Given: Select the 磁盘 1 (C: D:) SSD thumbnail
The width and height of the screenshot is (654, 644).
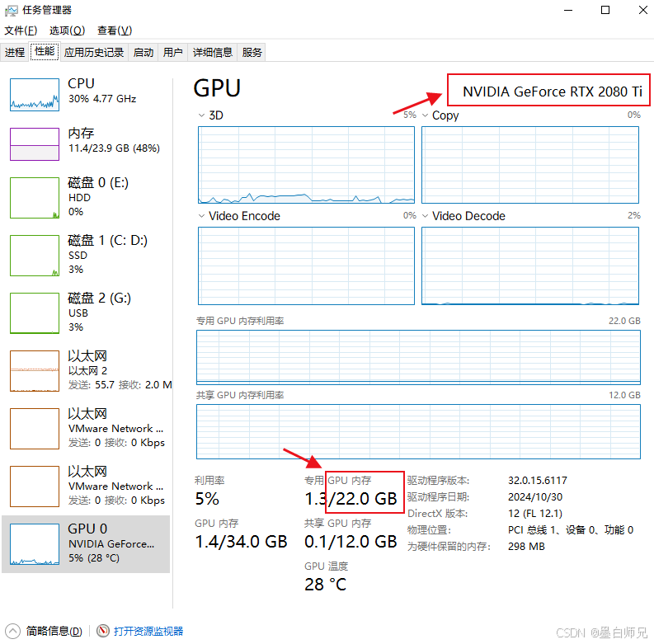Looking at the screenshot, I should [x=35, y=256].
